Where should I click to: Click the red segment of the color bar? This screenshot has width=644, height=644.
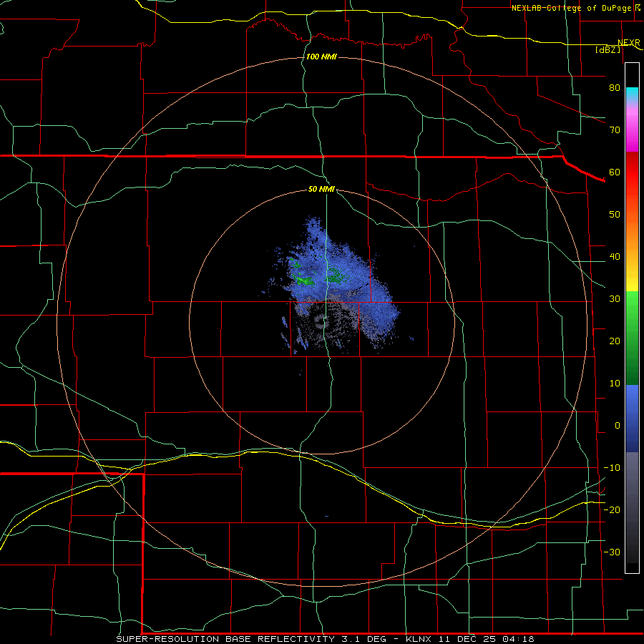pos(632,172)
